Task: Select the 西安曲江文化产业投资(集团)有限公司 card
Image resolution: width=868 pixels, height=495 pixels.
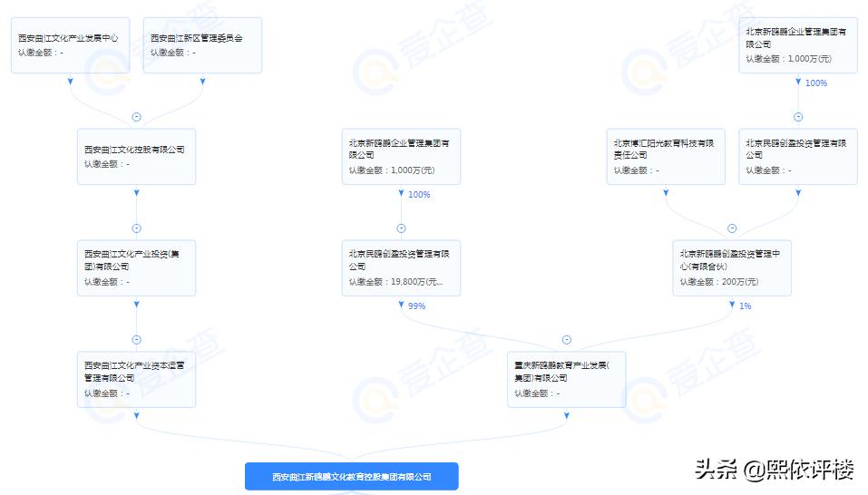Action: 136,268
